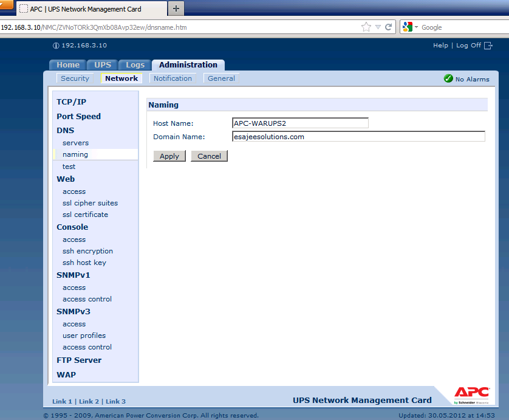This screenshot has width=509, height=420.
Task: Switch to the UPS tab
Action: pos(103,64)
